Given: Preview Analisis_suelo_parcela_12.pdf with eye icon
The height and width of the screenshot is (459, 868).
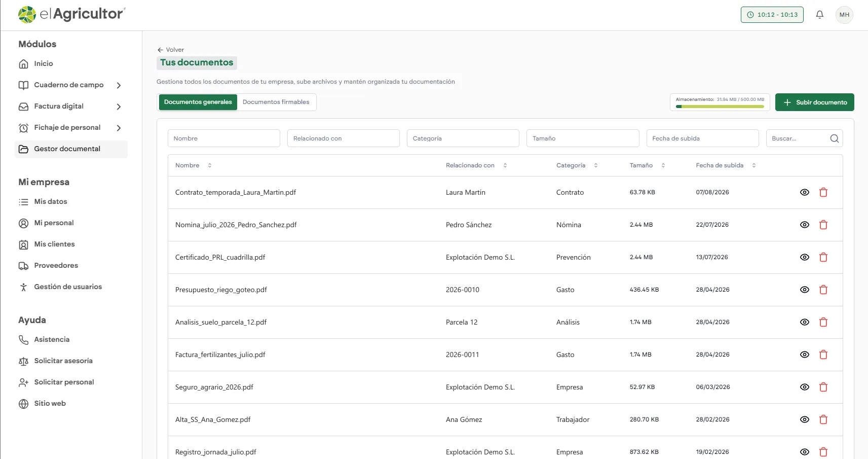Looking at the screenshot, I should tap(805, 322).
